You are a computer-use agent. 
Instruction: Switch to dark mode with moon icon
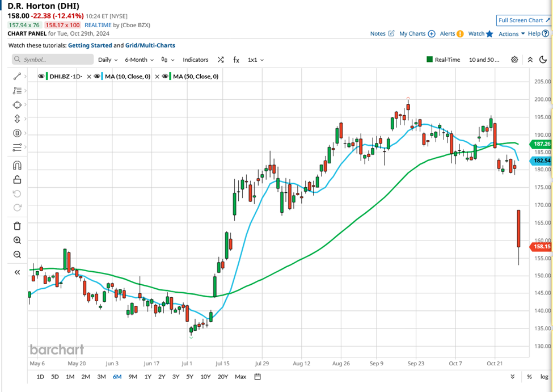pyautogui.click(x=543, y=60)
